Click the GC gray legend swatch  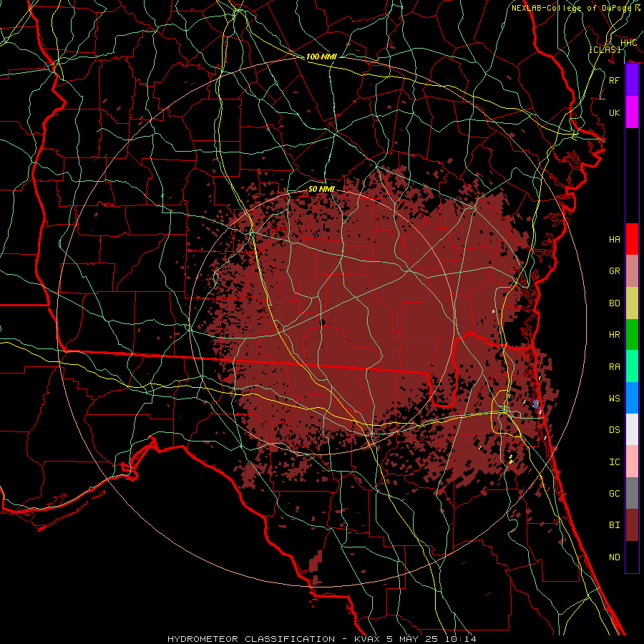[632, 493]
